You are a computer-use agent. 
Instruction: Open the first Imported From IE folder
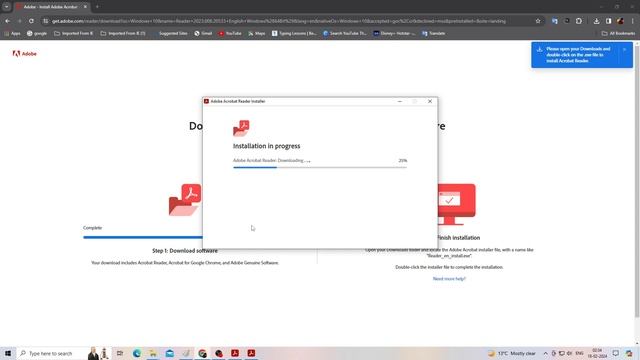tap(73, 33)
